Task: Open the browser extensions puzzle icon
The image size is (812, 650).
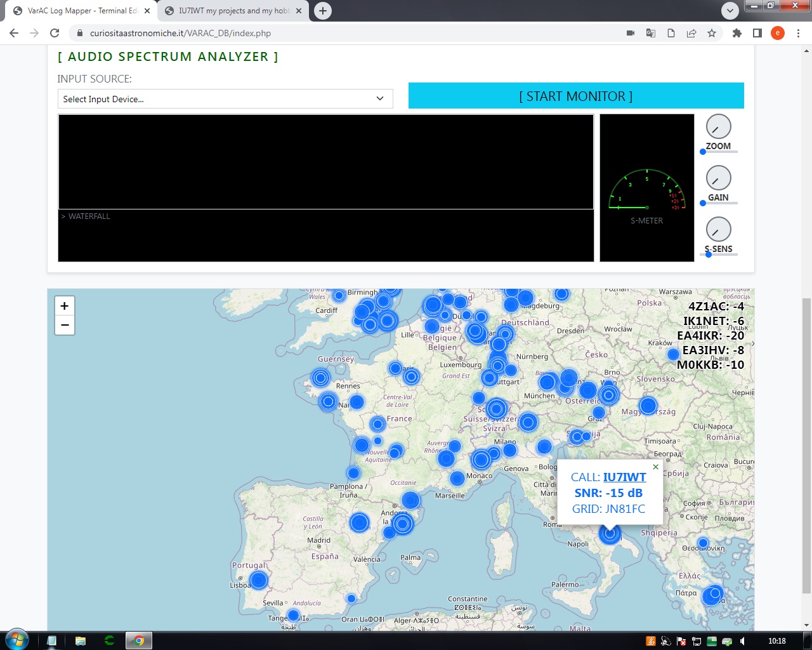Action: coord(737,33)
